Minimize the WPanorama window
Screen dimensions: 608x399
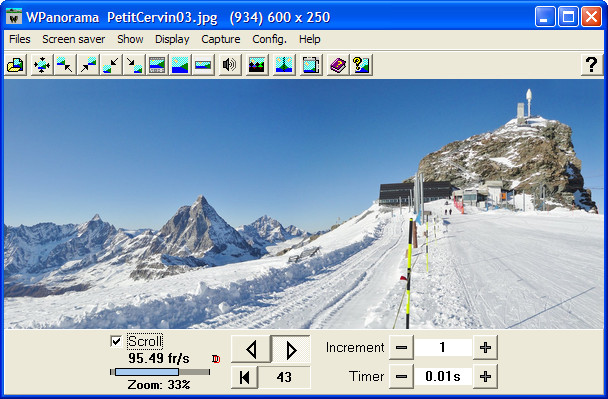[545, 17]
